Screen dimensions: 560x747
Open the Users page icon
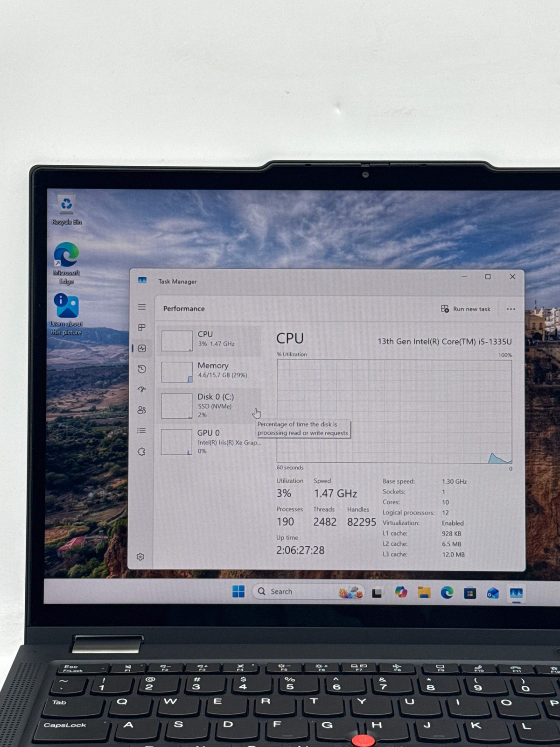coord(142,410)
